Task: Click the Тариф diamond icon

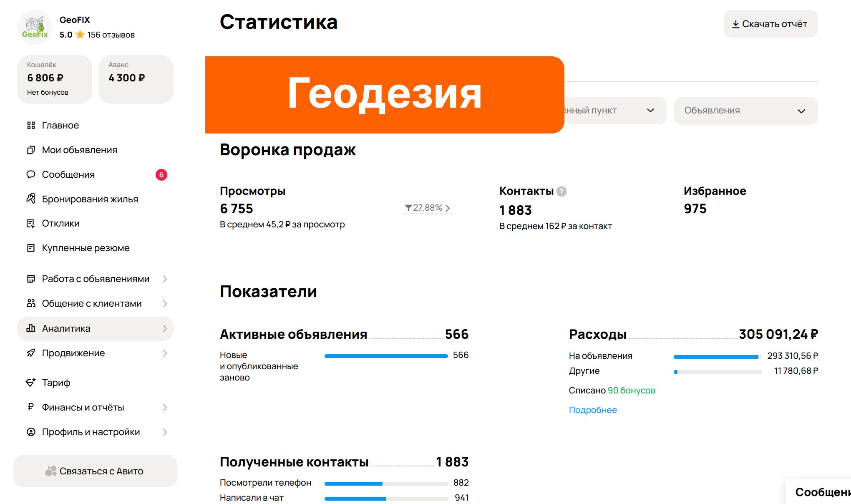Action: click(31, 382)
